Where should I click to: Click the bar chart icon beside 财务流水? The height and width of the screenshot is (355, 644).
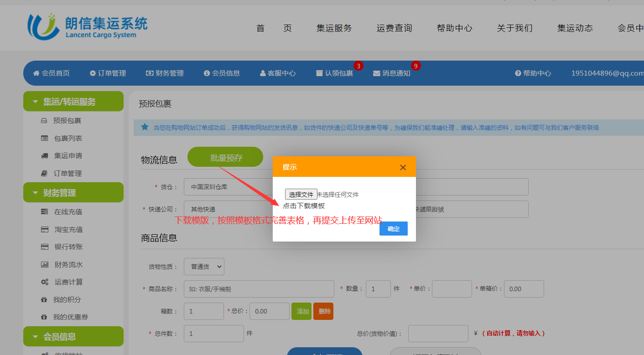click(x=44, y=264)
